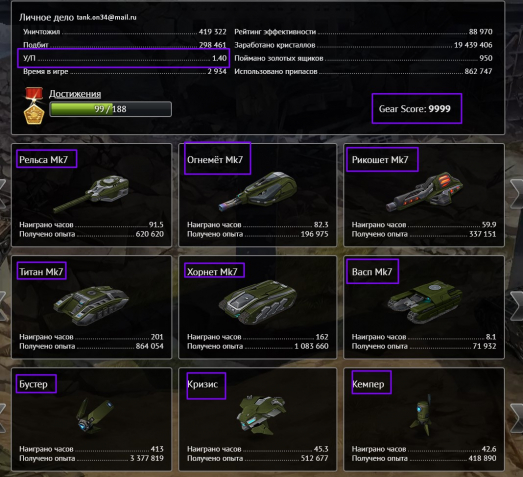The image size is (523, 477).
Task: Show previous drones with left arrow
Action: pos(3,418)
